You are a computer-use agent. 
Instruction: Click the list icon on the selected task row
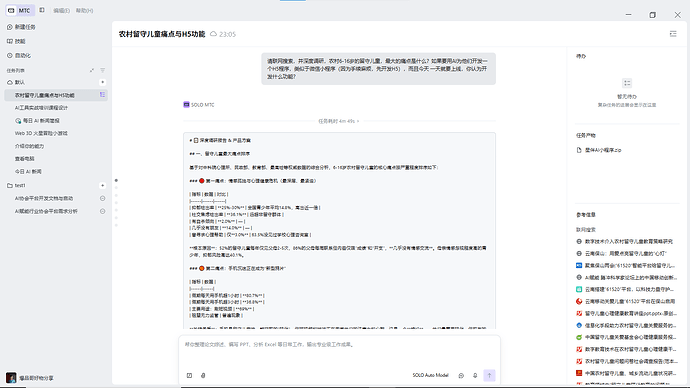pos(102,95)
